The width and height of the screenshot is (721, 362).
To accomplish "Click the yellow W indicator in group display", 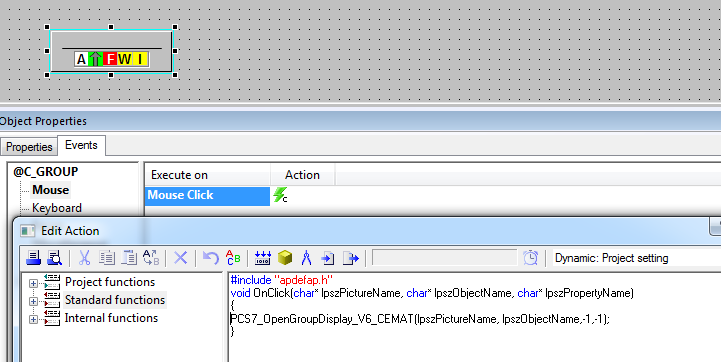I will click(x=125, y=59).
